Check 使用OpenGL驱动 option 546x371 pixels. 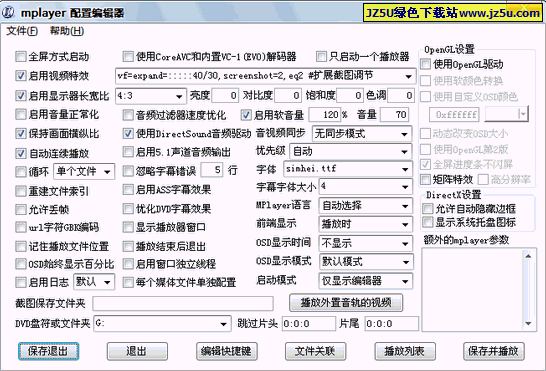(x=426, y=64)
